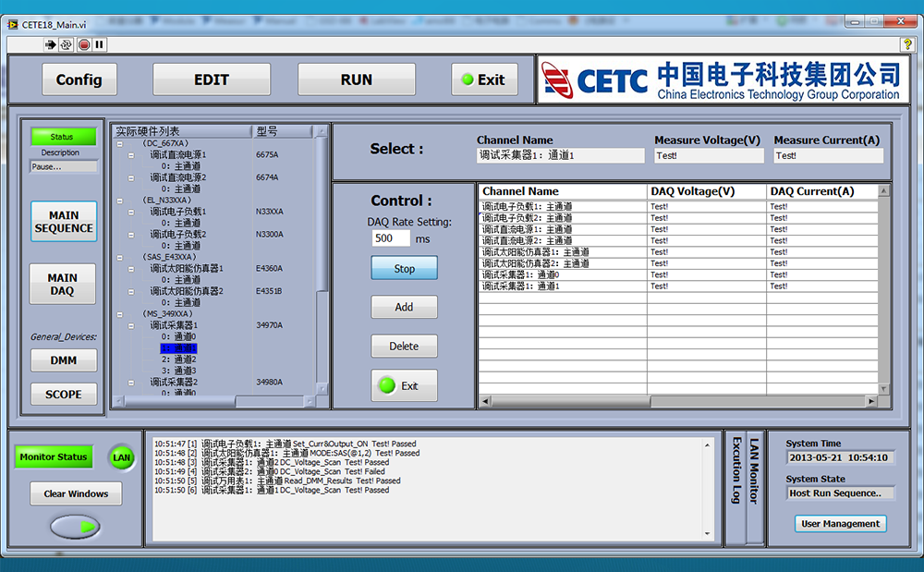The image size is (924, 572).
Task: Collapse the DC_667XA tree group
Action: coord(120,144)
